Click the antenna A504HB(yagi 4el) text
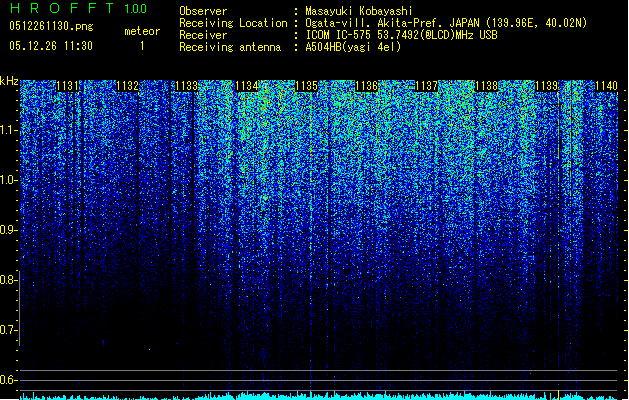Screen dimensions: 629x400 tap(353, 47)
